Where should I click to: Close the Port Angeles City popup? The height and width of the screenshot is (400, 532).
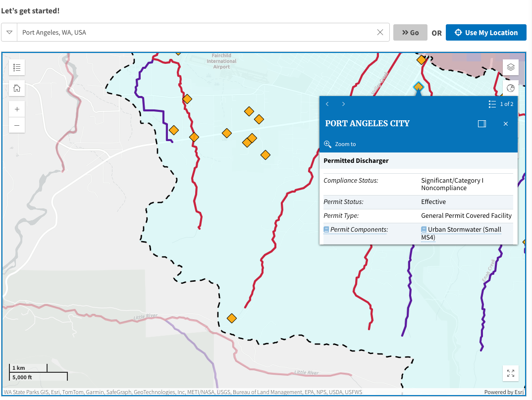pos(506,124)
